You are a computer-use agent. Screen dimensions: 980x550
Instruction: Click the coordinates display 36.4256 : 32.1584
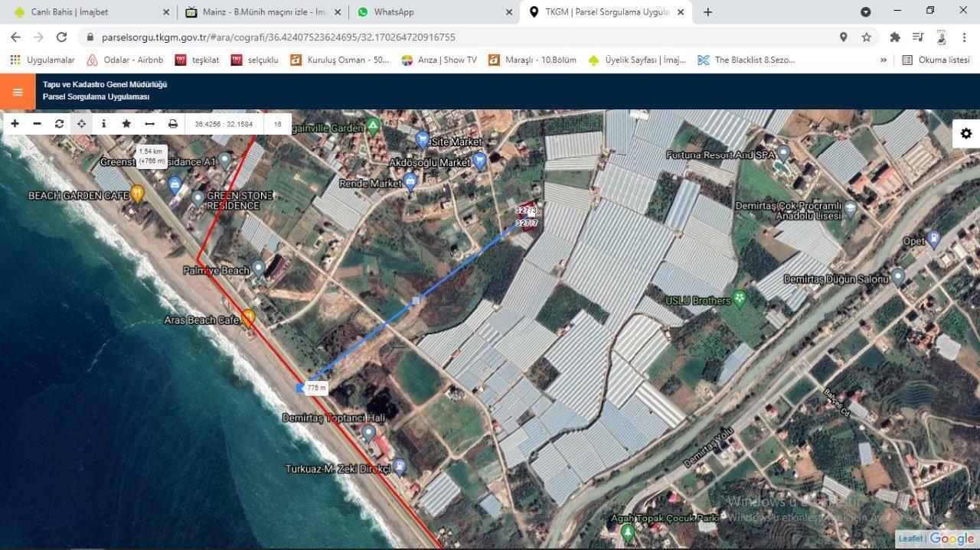coord(224,124)
